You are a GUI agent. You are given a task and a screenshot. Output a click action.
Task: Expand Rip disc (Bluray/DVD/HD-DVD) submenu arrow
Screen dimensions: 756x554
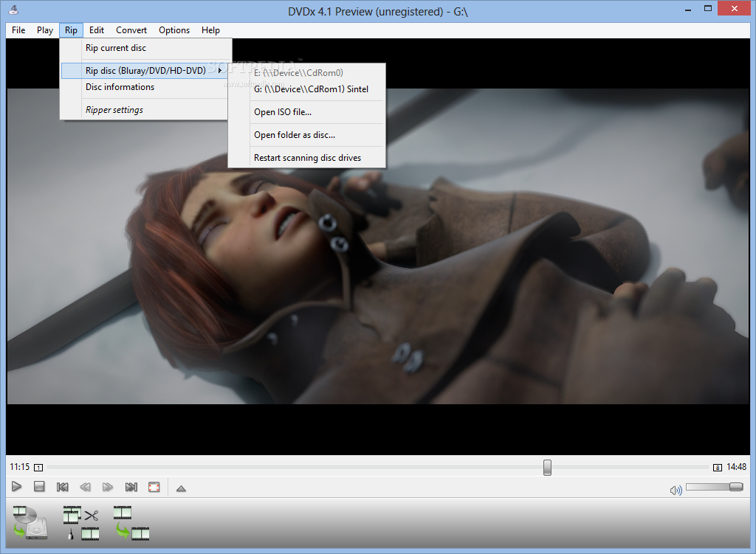click(x=220, y=70)
